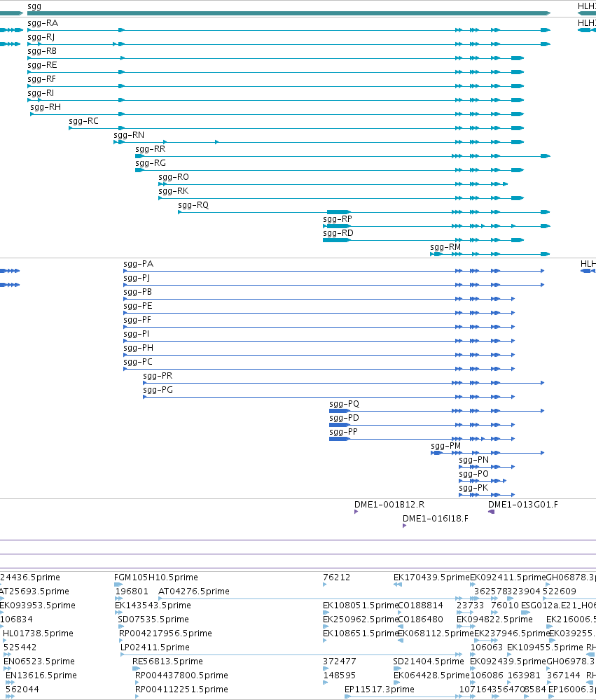Screen dimensions: 596x700
Task: Click EN06523.5prime label
Action: (39, 661)
